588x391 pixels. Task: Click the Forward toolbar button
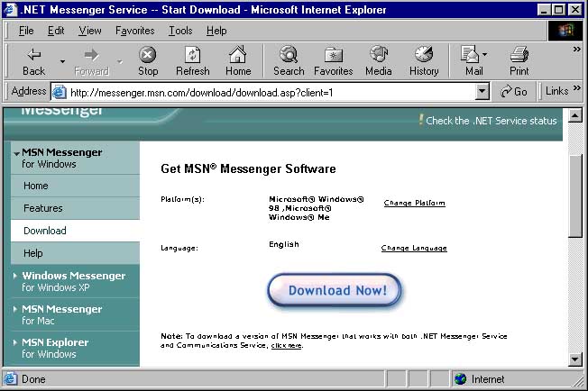point(91,61)
